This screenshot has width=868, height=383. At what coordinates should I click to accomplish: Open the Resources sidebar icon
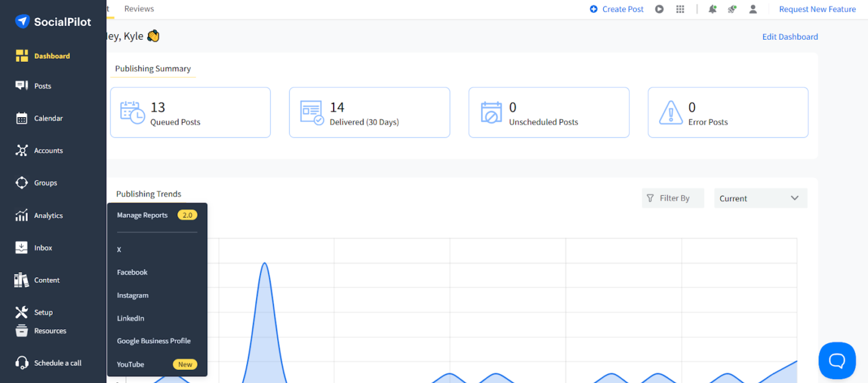pyautogui.click(x=22, y=331)
